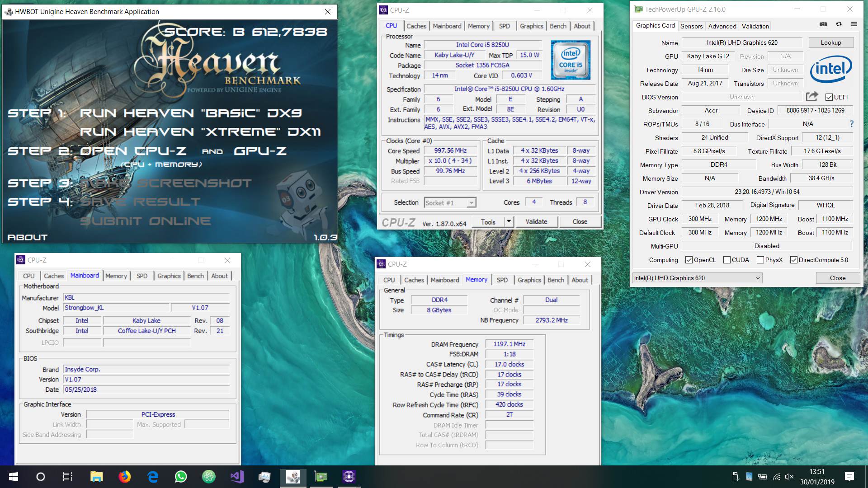Switch to Advanced tab in GPU-Z
Screen dimensions: 868x488
click(x=722, y=26)
